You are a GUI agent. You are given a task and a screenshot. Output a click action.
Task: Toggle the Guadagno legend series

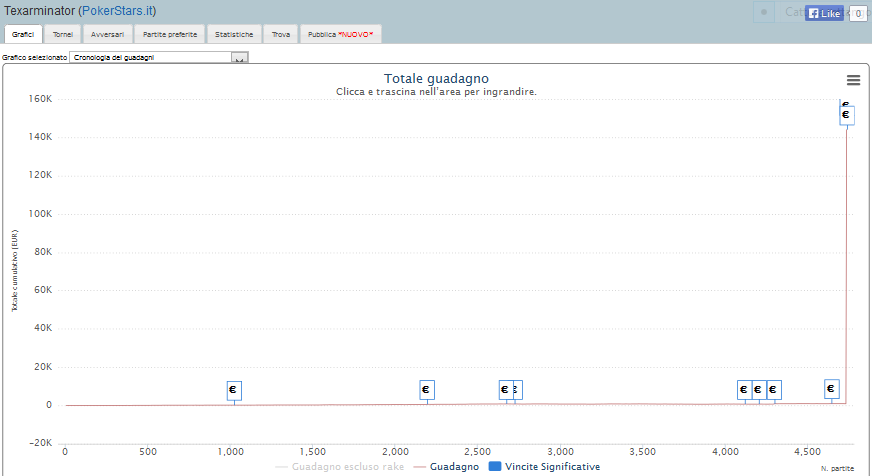point(447,467)
